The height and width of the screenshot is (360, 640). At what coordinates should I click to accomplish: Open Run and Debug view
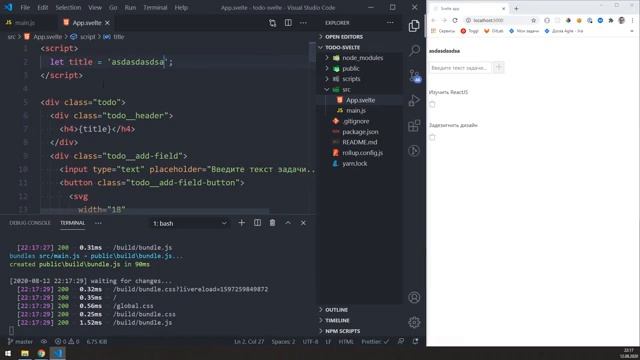coord(414,100)
